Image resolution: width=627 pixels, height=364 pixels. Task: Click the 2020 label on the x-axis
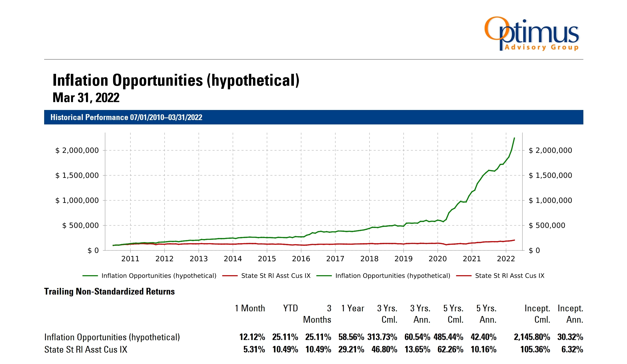(437, 259)
